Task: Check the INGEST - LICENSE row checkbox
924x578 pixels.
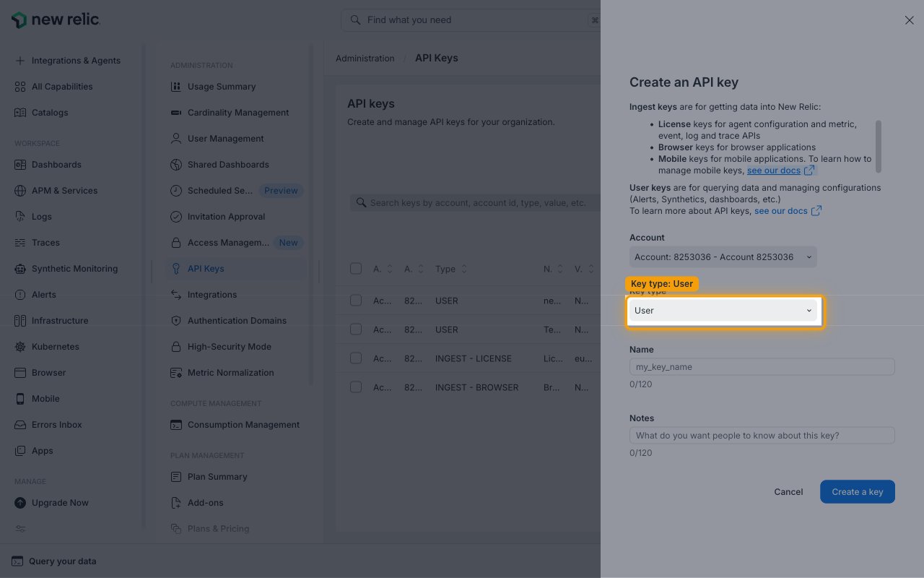Action: 356,358
